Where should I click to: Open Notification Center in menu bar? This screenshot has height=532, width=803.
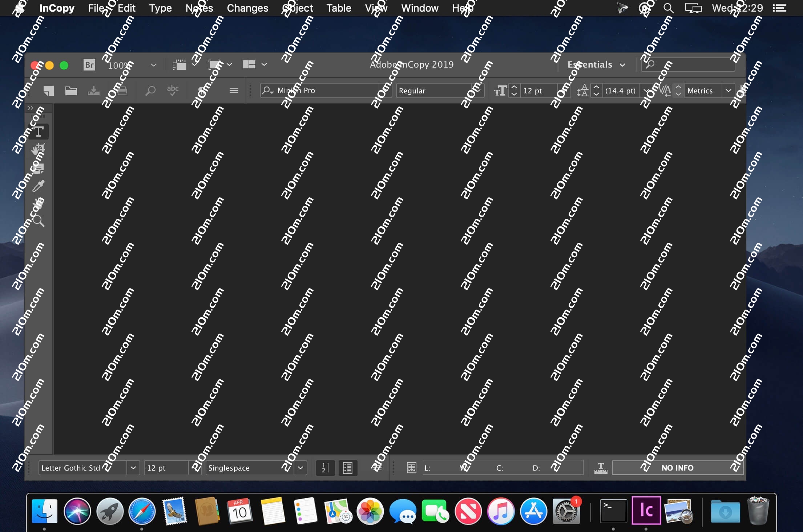[780, 8]
